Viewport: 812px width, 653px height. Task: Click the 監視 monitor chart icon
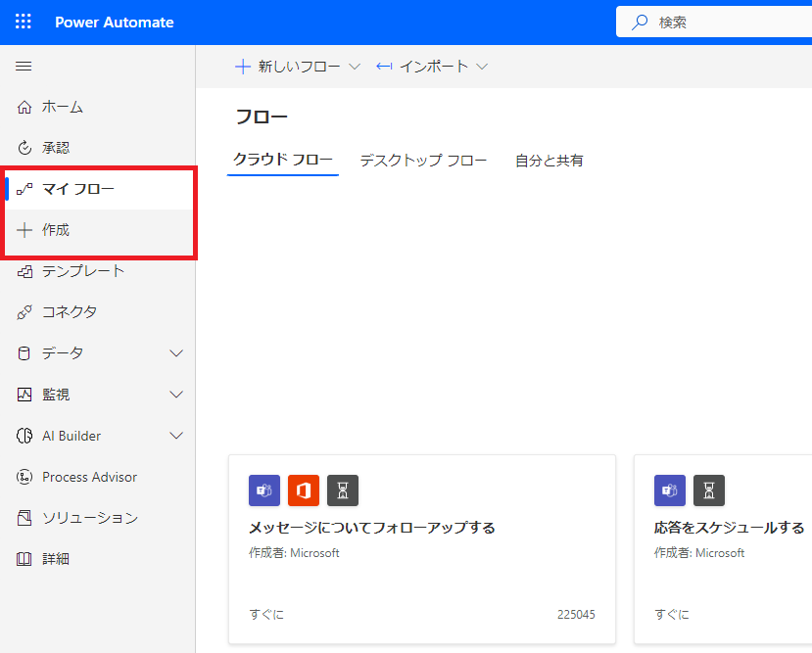click(24, 395)
